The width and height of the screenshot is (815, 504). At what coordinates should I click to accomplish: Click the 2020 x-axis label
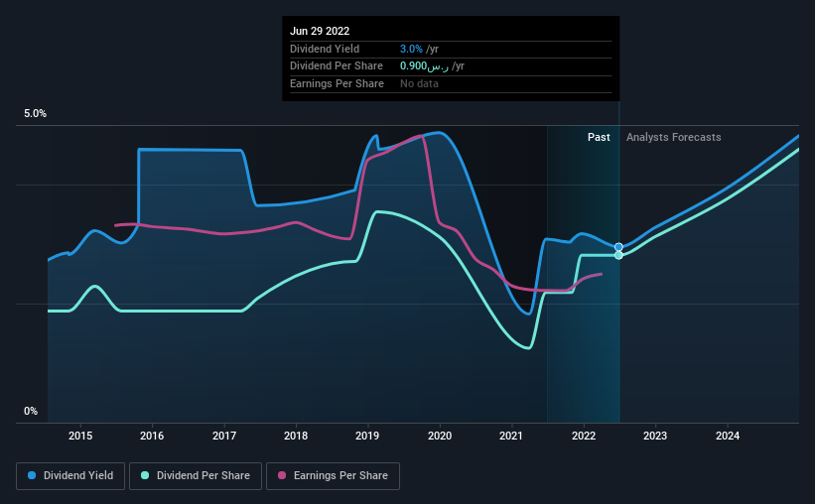click(440, 436)
